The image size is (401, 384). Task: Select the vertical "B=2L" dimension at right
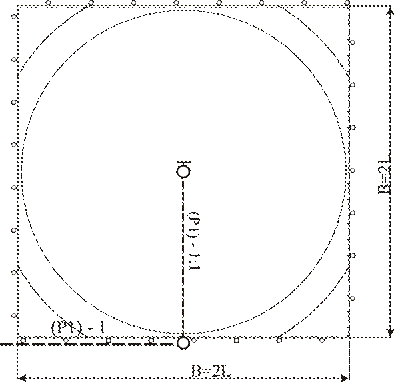(x=384, y=176)
